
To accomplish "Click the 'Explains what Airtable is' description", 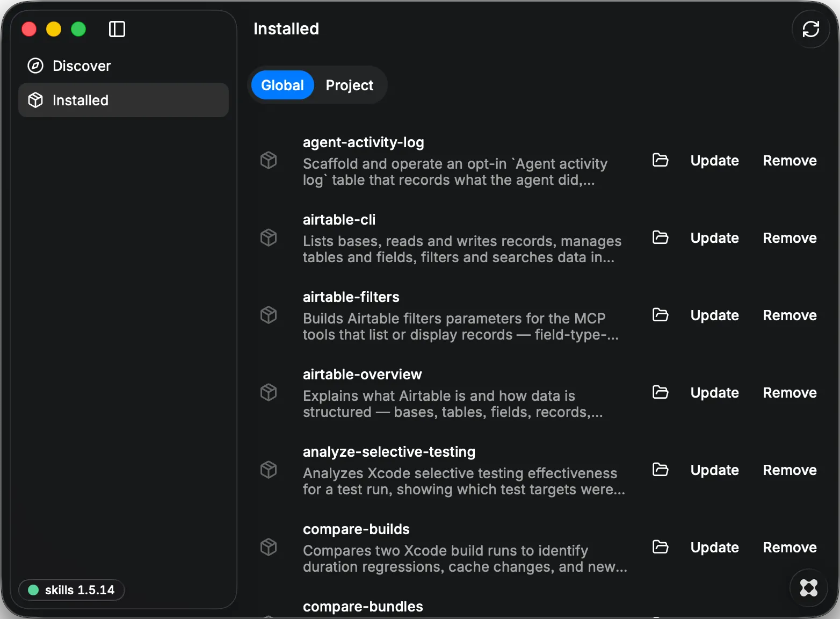I will click(453, 404).
